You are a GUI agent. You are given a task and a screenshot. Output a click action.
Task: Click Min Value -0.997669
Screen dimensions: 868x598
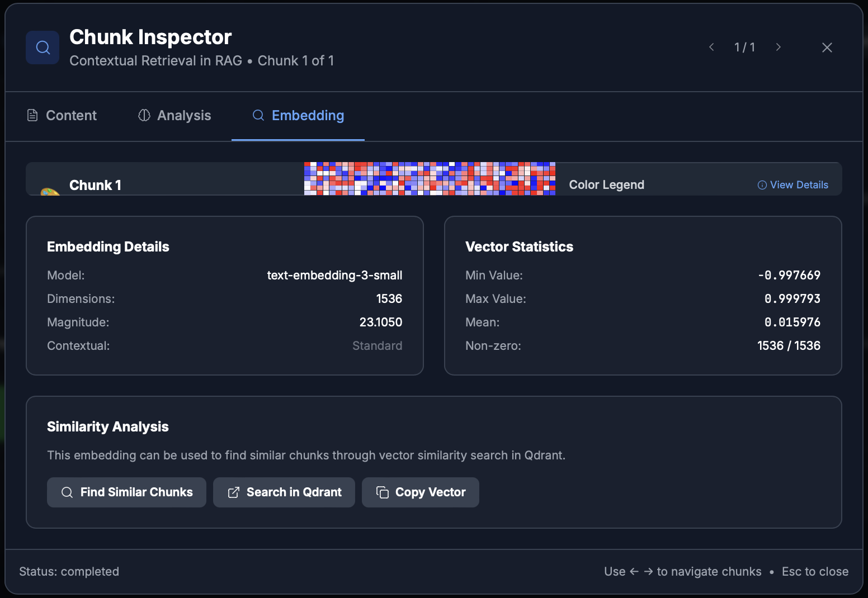[789, 275]
